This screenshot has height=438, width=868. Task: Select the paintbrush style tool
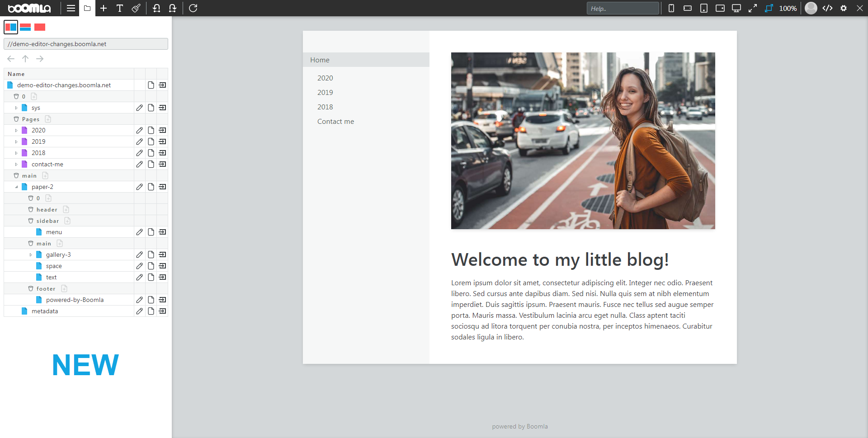pos(136,8)
